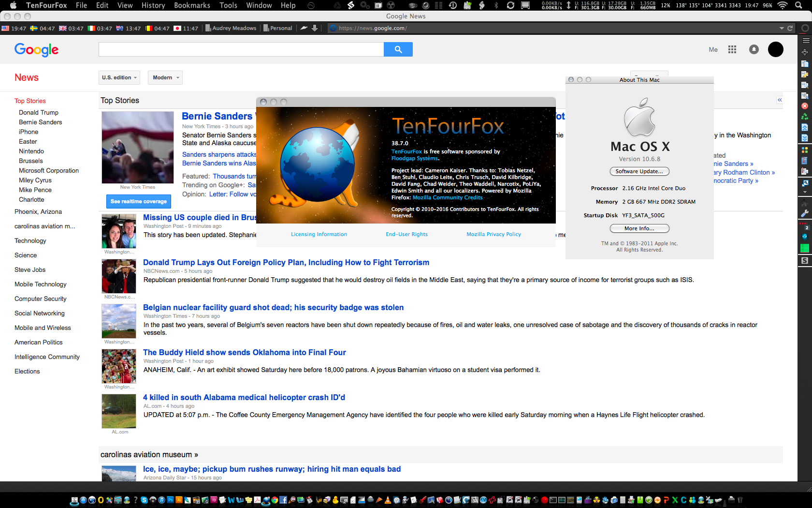812x508 pixels.
Task: Open the U.S. edition dropdown
Action: (119, 77)
